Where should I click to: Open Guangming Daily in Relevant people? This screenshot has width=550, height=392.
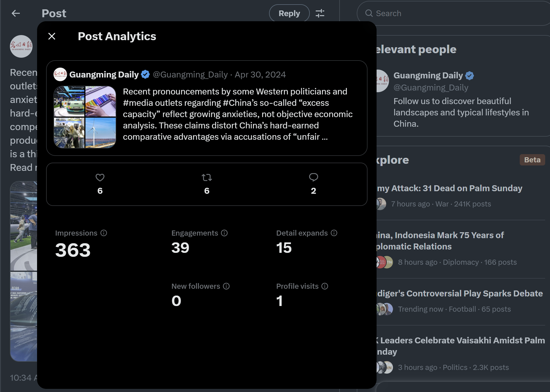pyautogui.click(x=428, y=76)
